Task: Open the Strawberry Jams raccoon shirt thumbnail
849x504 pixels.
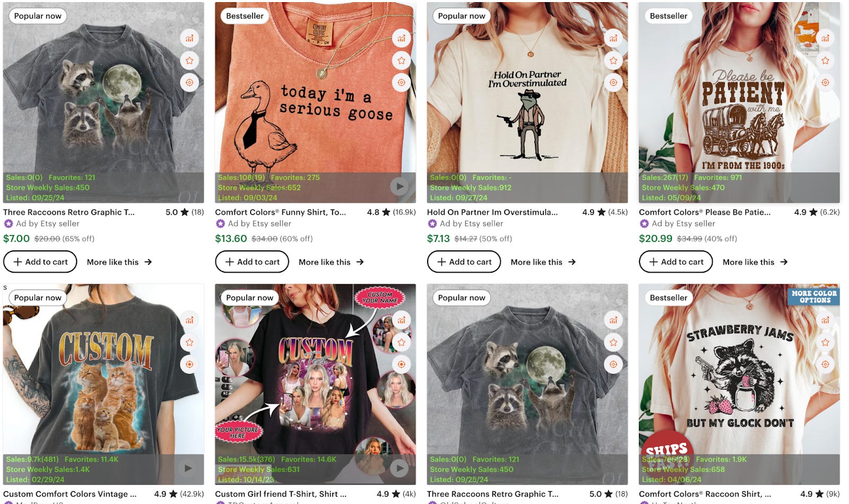Action: tap(739, 384)
